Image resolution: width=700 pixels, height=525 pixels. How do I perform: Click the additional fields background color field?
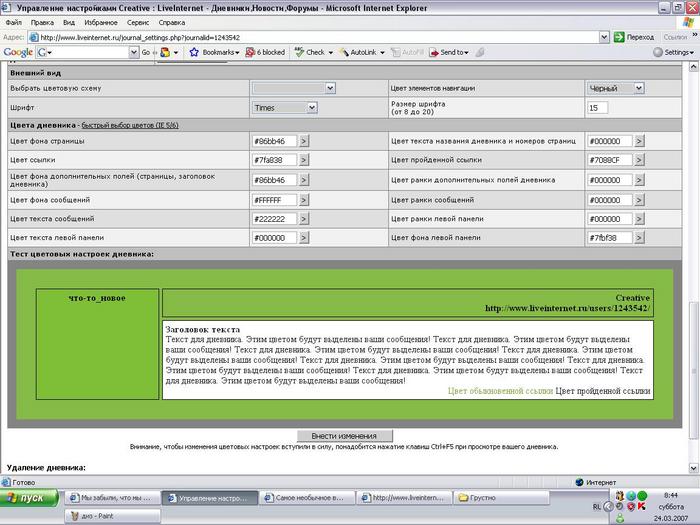coord(275,180)
